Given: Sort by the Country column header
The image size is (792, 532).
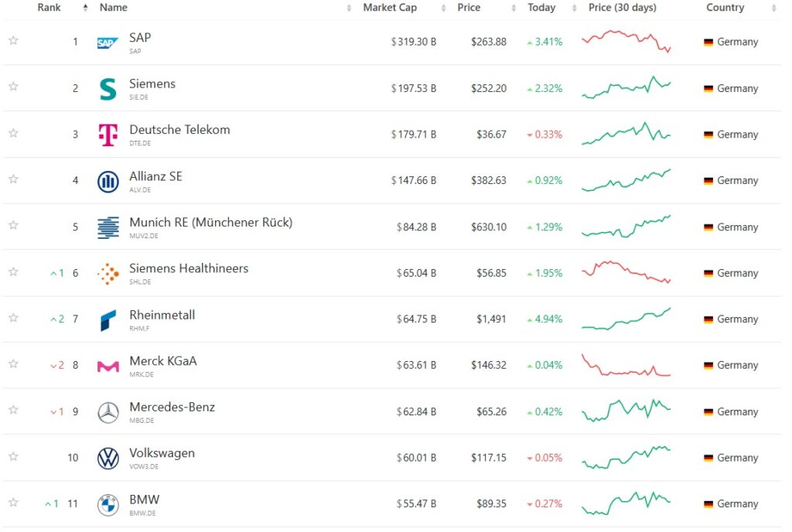Looking at the screenshot, I should coord(725,8).
